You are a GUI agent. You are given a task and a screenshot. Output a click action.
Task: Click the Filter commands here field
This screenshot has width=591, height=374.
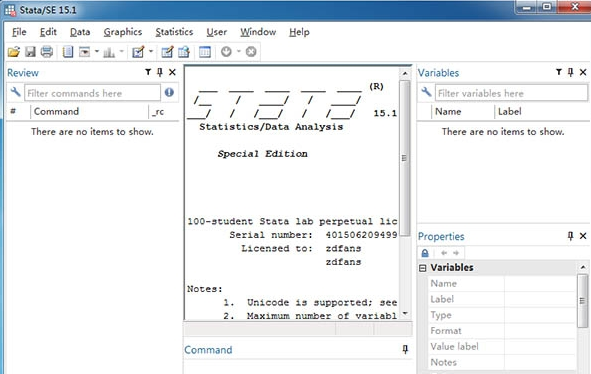[x=92, y=93]
